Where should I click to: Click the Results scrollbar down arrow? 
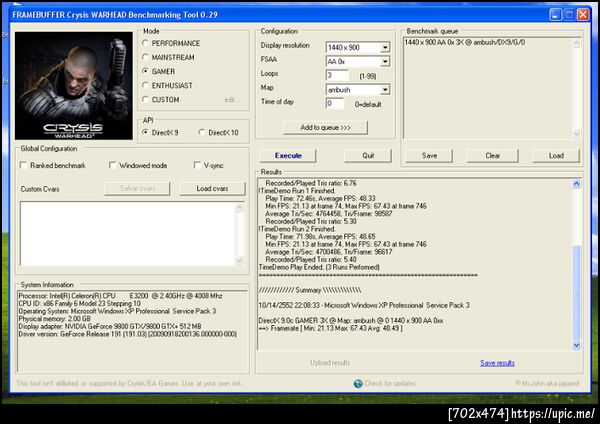click(576, 346)
